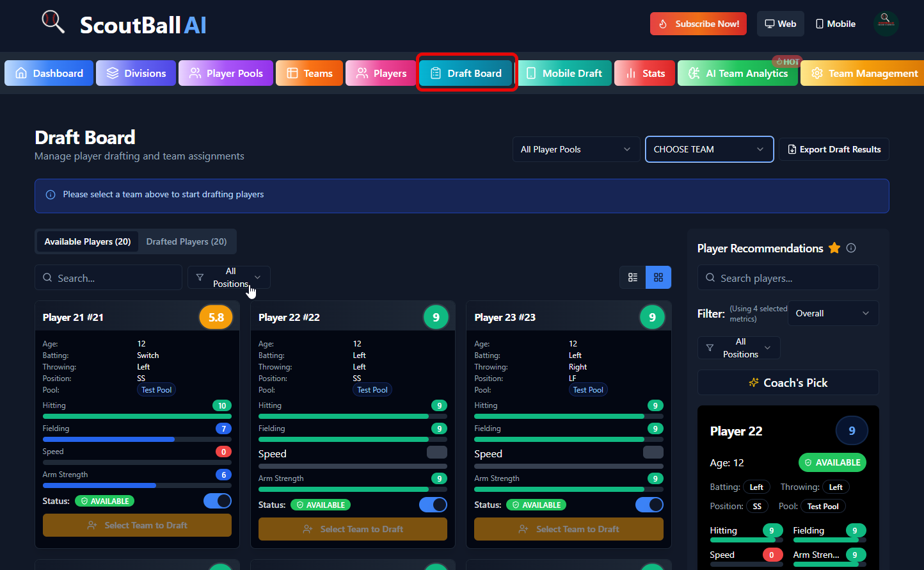The image size is (924, 570).
Task: Click the info icon in the select-team notice
Action: tap(51, 195)
